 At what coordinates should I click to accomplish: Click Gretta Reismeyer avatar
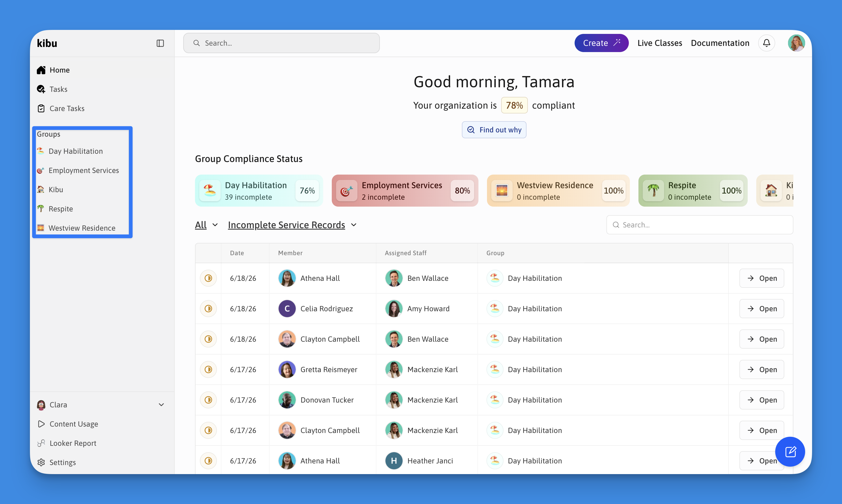287,369
